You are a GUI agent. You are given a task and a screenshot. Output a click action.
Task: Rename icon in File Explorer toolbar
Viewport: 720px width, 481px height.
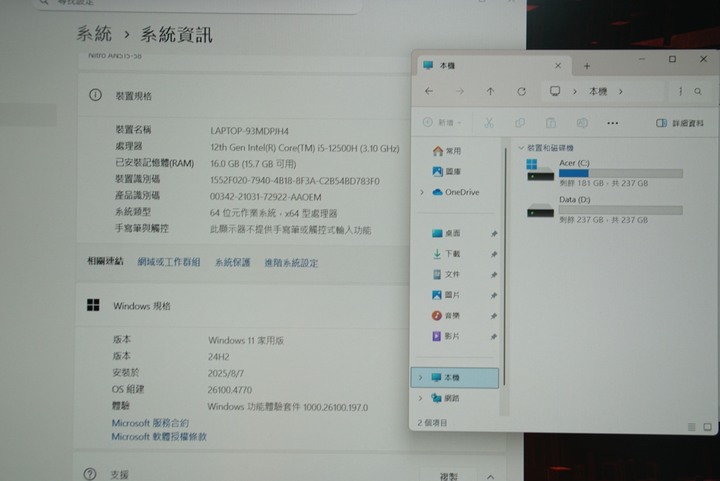[582, 123]
